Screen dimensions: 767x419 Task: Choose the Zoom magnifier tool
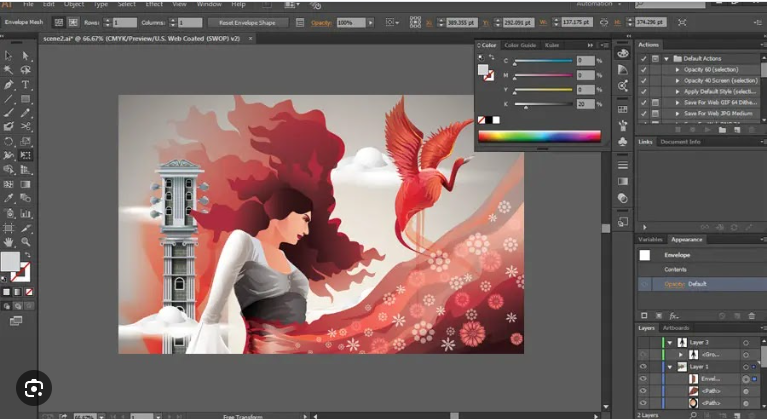pyautogui.click(x=26, y=241)
